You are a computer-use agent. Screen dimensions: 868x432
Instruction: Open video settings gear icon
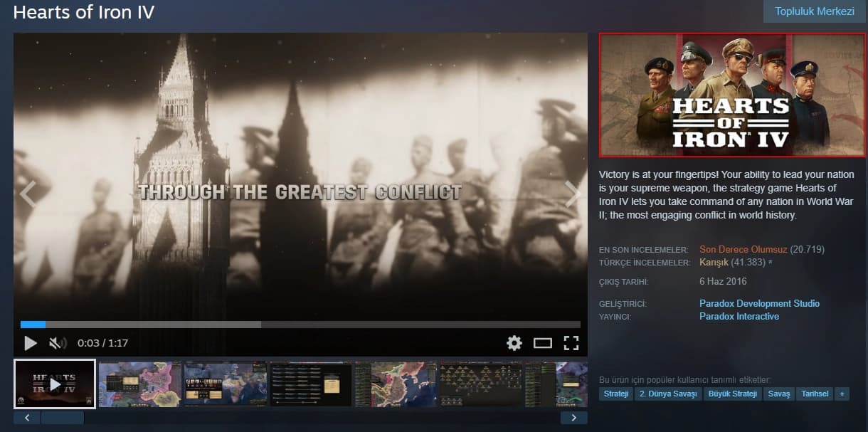[x=514, y=343]
